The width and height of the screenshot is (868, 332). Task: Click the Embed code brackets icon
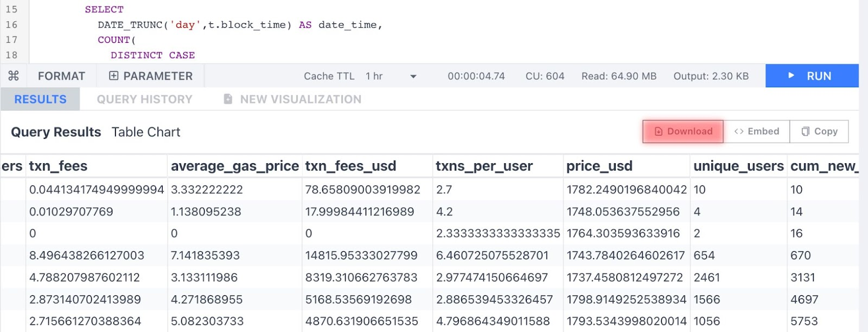[739, 131]
